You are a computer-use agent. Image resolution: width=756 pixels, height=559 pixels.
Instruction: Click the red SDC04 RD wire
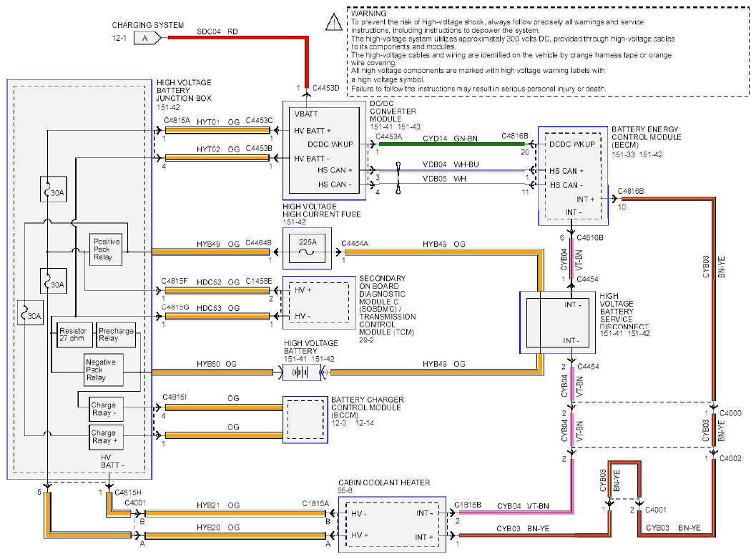(x=239, y=38)
